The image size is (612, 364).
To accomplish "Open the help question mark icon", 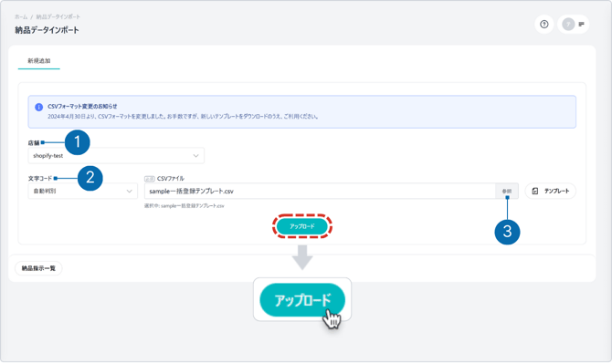I will coord(544,24).
